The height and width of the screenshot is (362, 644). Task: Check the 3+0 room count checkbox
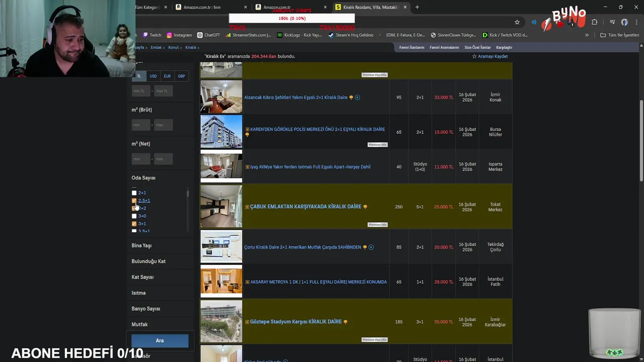coord(134,216)
